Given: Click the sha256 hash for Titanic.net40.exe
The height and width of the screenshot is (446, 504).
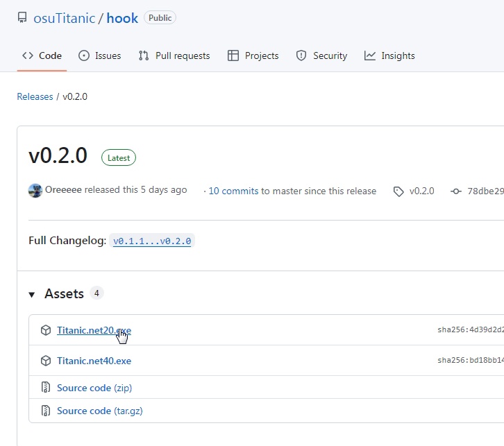Looking at the screenshot, I should click(471, 360).
